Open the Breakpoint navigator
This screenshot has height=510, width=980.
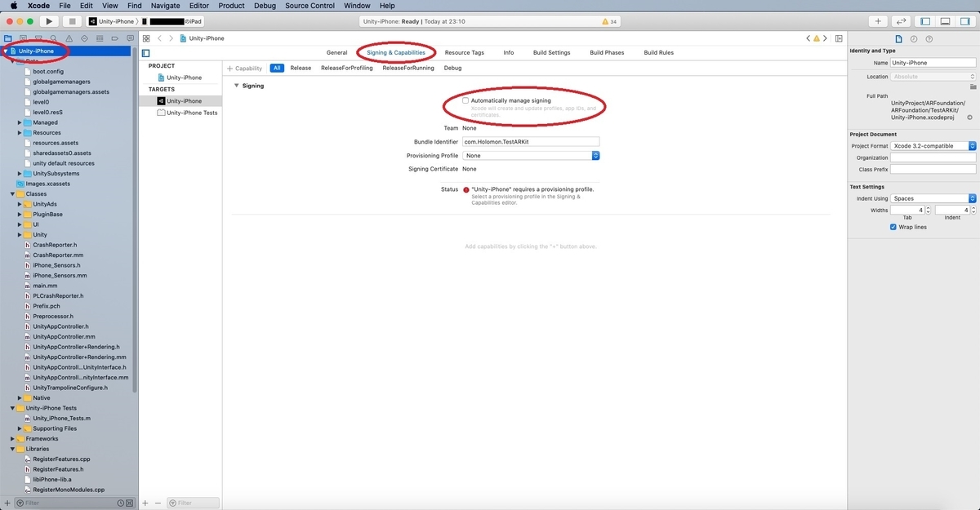[x=114, y=38]
